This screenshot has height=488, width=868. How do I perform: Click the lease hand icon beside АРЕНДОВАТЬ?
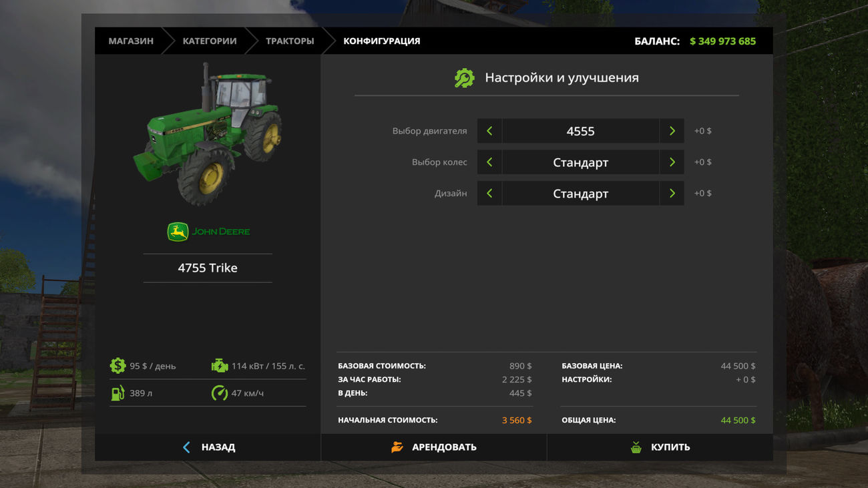pos(397,447)
